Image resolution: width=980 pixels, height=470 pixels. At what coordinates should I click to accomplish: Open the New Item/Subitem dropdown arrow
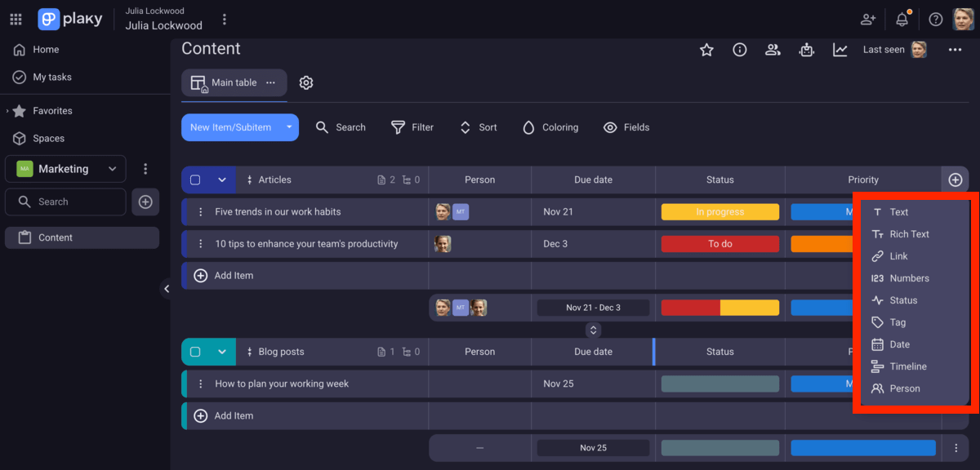[x=288, y=127]
